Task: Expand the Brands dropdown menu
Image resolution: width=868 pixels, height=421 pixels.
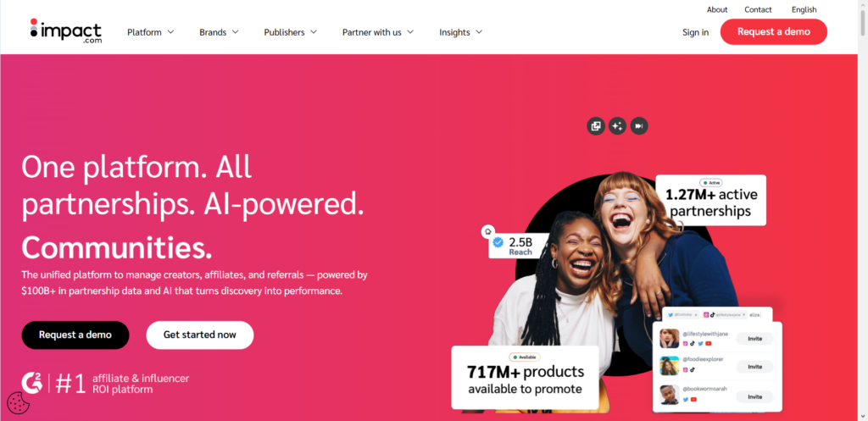Action: pos(220,32)
